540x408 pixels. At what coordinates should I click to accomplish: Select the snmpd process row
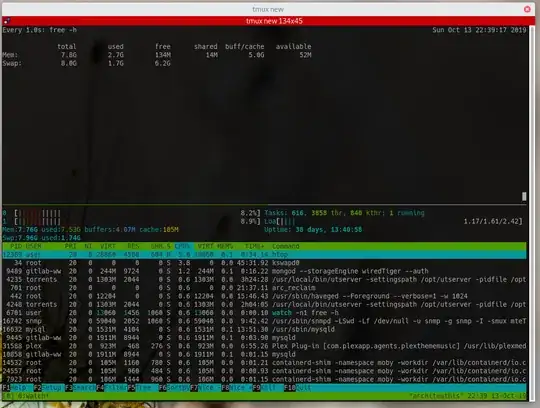[264, 321]
